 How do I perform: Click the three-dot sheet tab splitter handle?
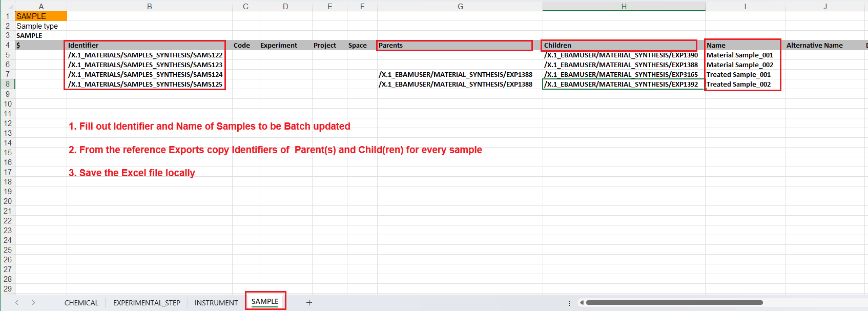(x=569, y=303)
